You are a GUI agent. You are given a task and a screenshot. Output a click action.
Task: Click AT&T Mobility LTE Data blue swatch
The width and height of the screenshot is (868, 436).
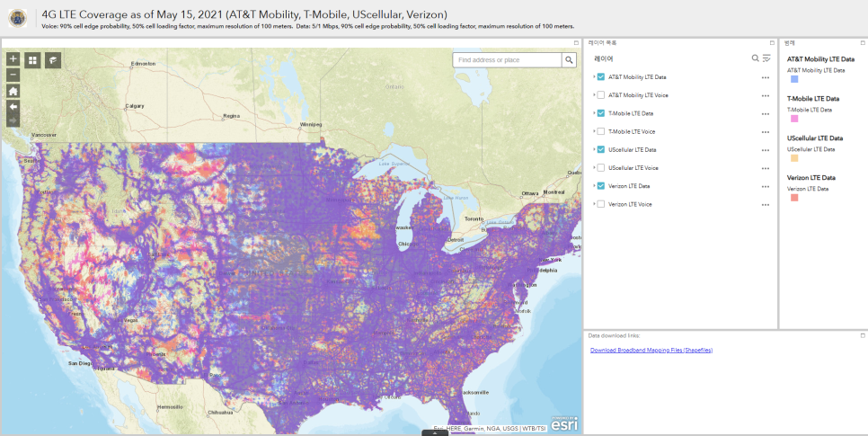click(794, 79)
